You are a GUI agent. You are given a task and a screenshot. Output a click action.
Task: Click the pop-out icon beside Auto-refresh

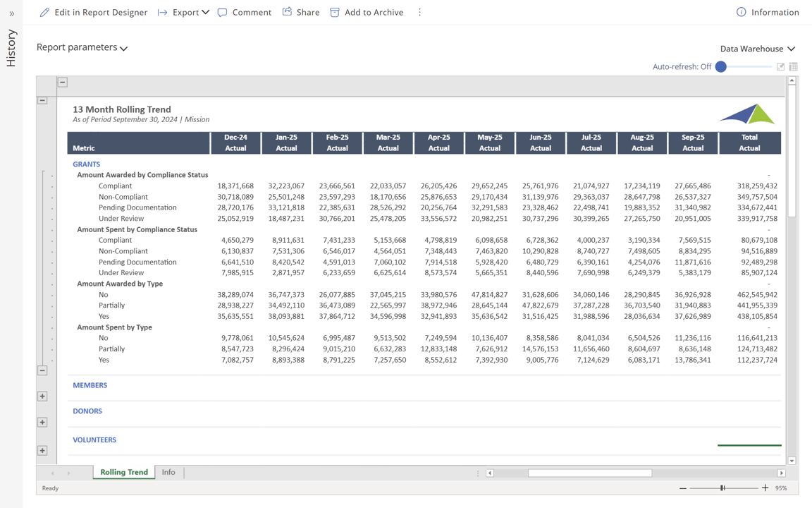point(780,66)
